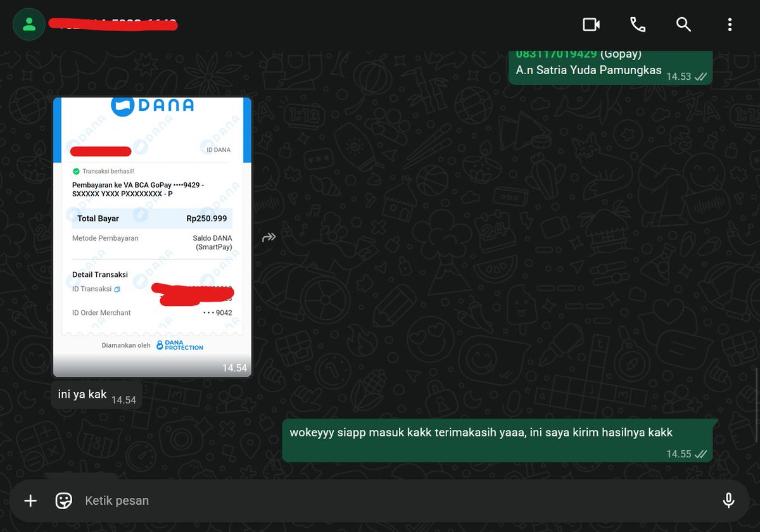Start a video call
Screen dimensions: 760x532
click(591, 25)
